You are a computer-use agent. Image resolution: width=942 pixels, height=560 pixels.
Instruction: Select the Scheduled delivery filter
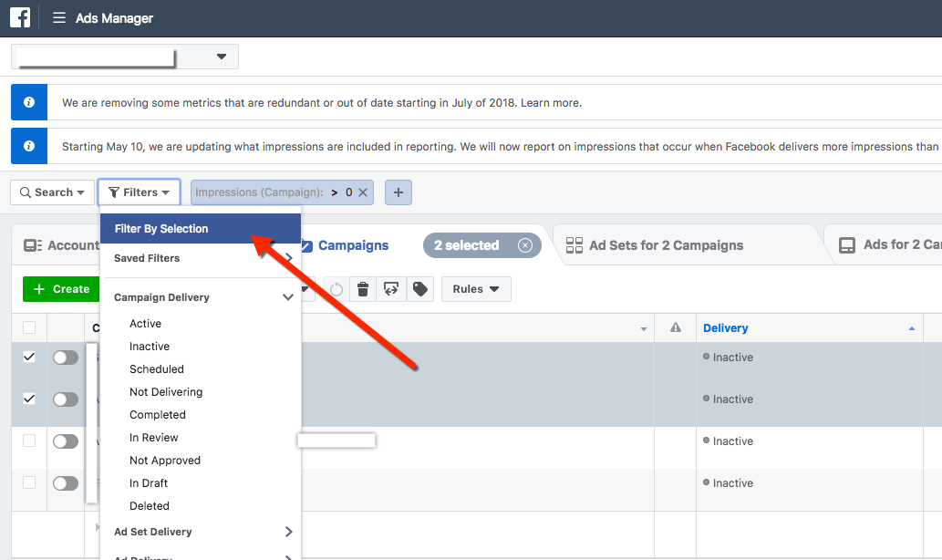pos(157,369)
